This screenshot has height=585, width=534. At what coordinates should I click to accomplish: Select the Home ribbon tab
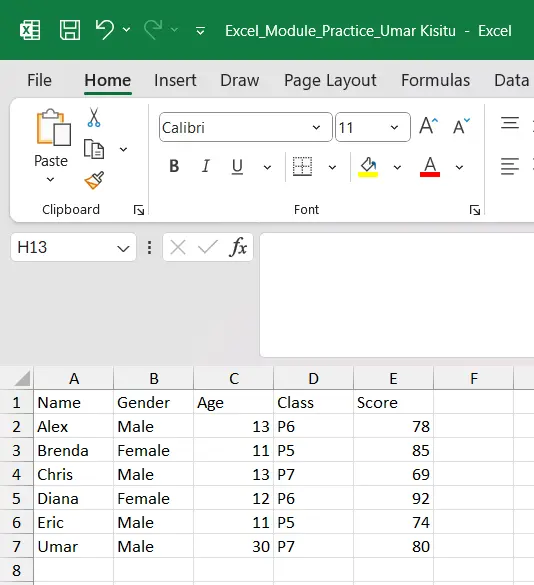[107, 80]
